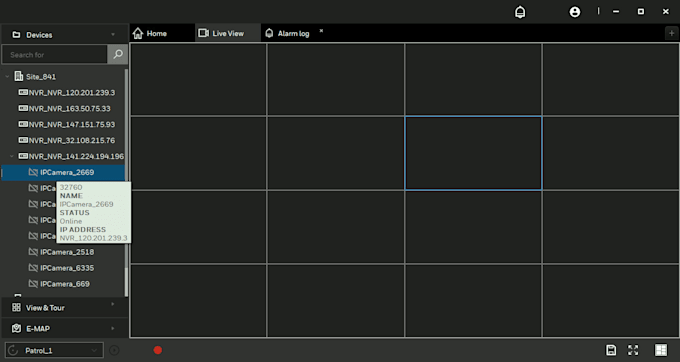Viewport: 680px width, 362px height.
Task: Open the alarm bell notification icon
Action: tap(520, 12)
